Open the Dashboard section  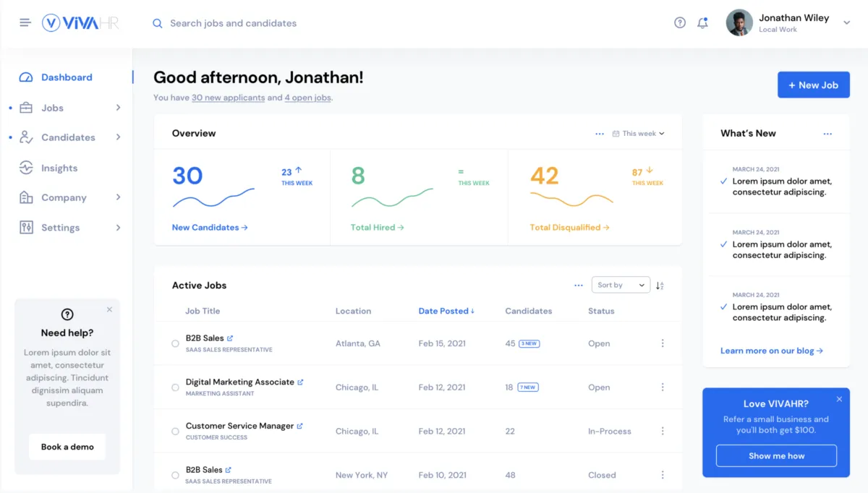[x=67, y=77]
